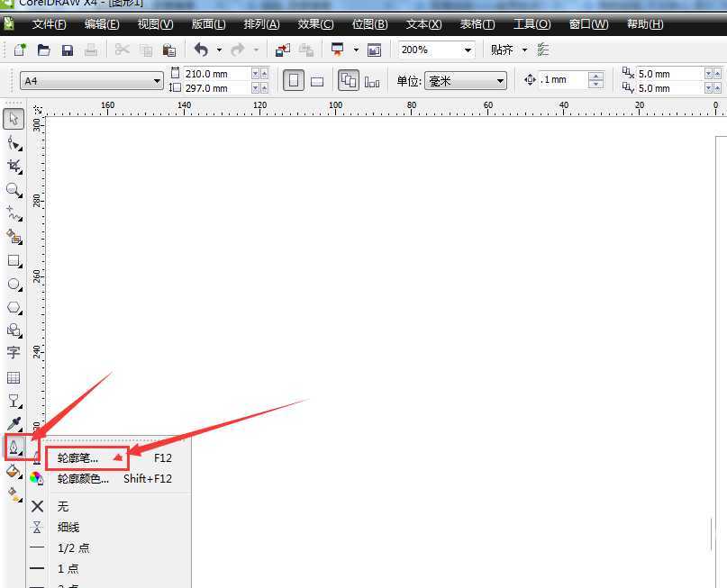Click the nudge offset .1 mm field

(x=562, y=80)
